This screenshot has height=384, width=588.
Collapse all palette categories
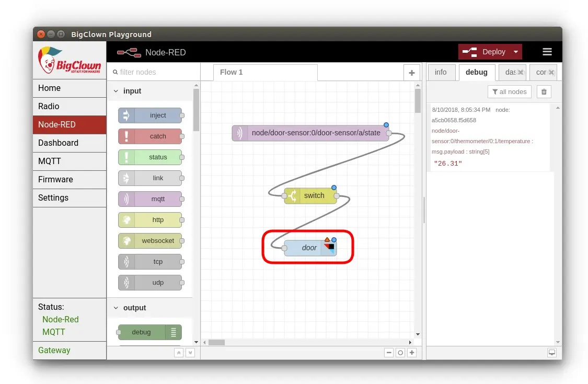[179, 353]
